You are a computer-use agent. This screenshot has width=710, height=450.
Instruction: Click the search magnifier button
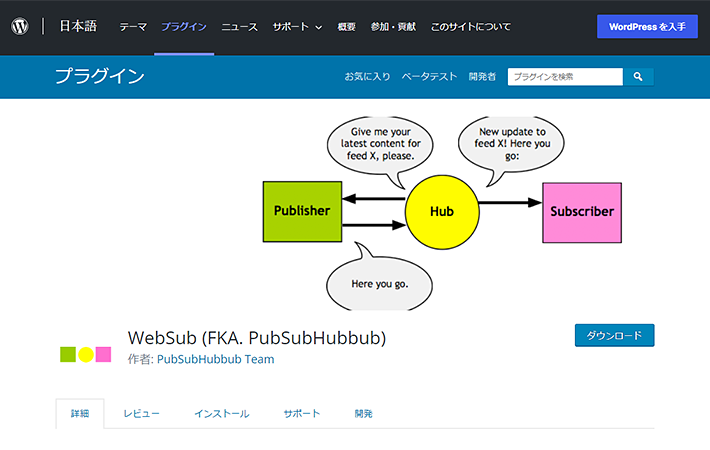(x=638, y=77)
